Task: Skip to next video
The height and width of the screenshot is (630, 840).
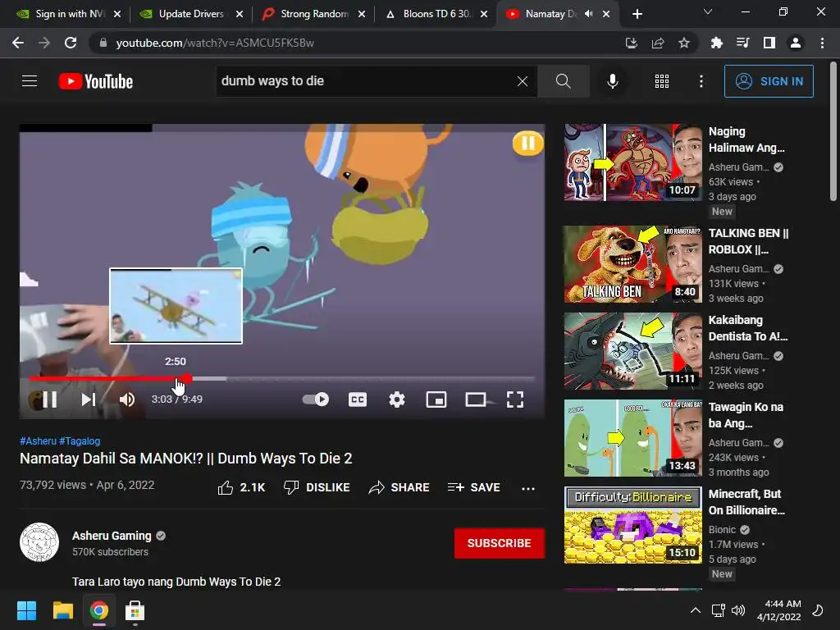Action: click(89, 399)
